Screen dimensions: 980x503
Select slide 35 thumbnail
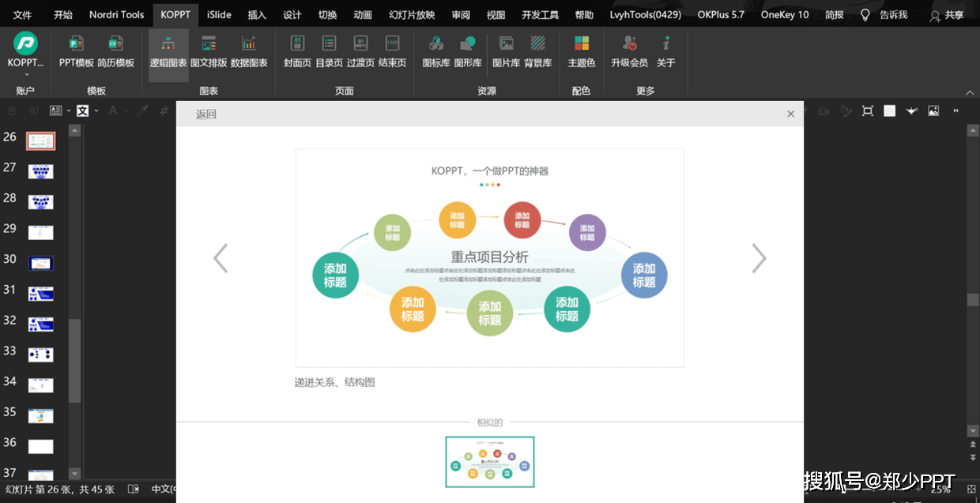[41, 415]
